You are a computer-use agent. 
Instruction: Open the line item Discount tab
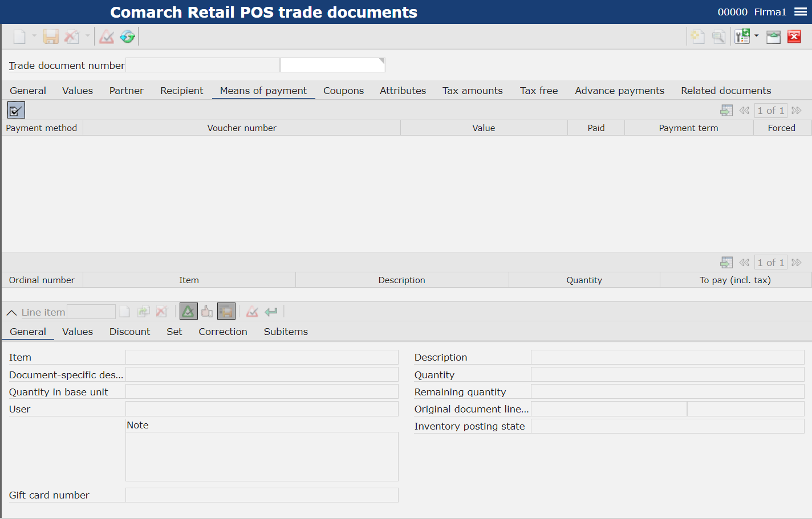point(130,332)
